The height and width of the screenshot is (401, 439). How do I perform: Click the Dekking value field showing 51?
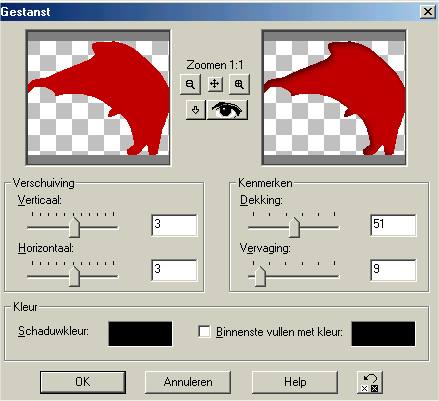393,225
